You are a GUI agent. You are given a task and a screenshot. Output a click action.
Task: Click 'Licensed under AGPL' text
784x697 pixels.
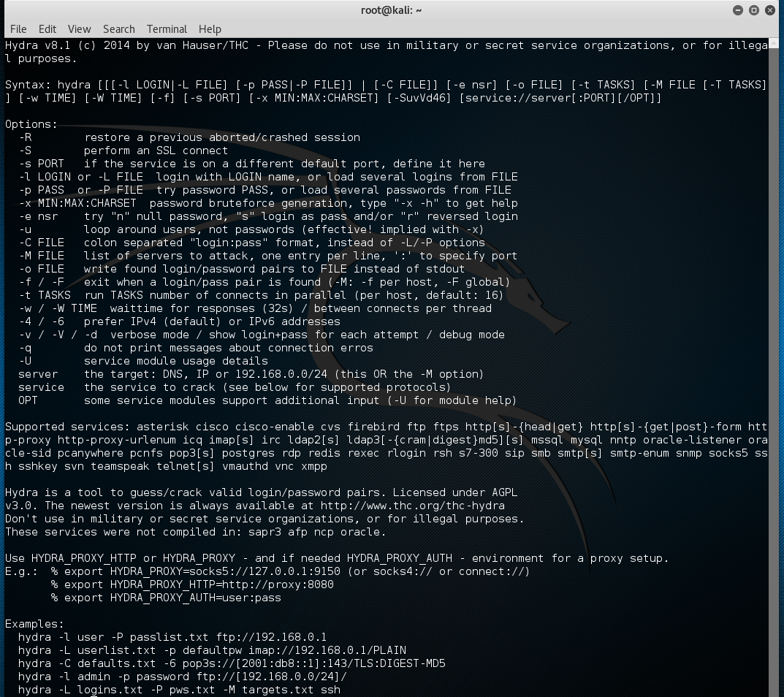point(455,492)
